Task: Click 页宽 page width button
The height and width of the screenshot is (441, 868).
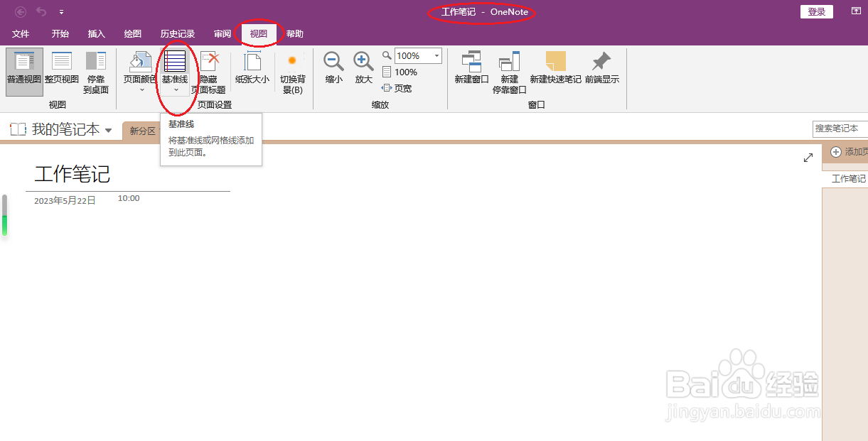Action: point(397,88)
